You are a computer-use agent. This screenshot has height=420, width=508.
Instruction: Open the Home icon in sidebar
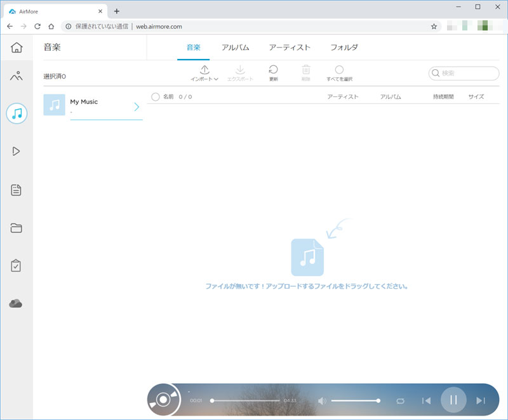click(x=17, y=48)
